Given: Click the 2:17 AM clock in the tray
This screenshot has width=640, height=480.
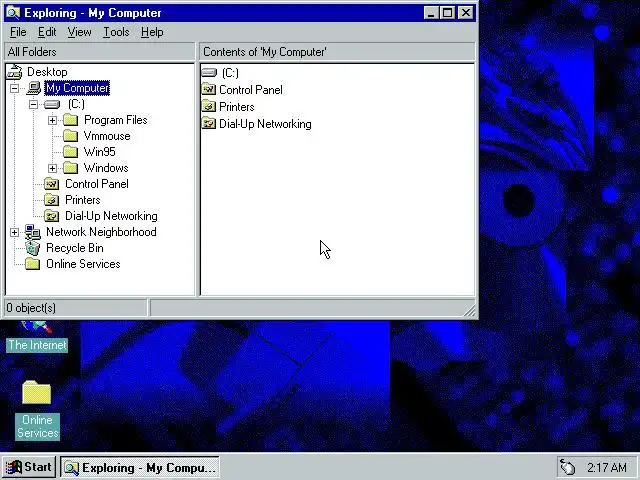Looking at the screenshot, I should pyautogui.click(x=607, y=467).
